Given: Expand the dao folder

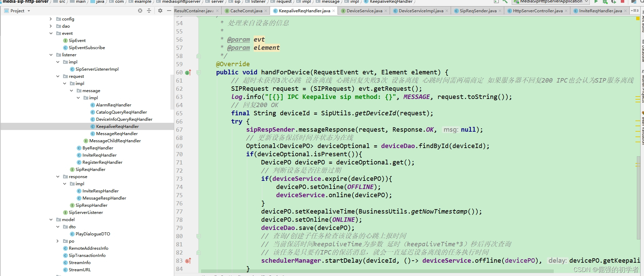Looking at the screenshot, I should 51,26.
